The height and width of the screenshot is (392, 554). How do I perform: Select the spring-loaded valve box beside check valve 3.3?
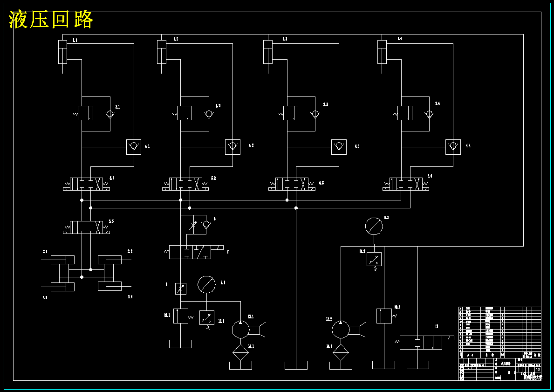coord(290,113)
